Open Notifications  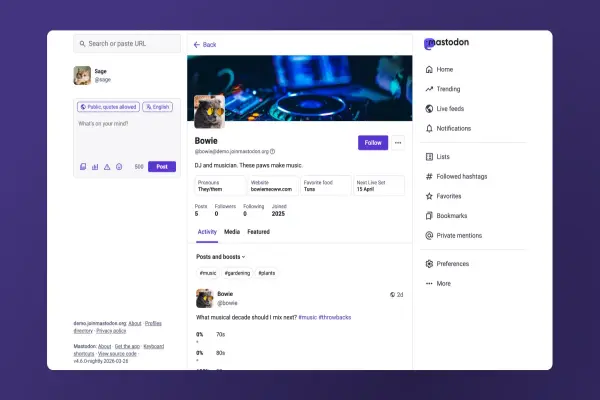(448, 128)
